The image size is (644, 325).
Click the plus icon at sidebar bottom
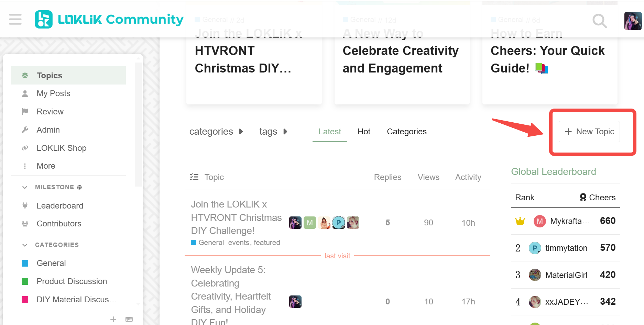[113, 319]
